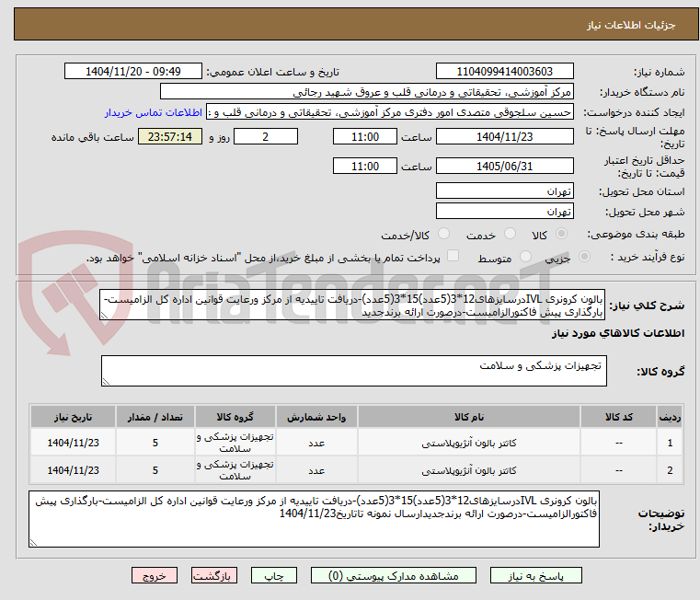Click the announcement date field 1404/11/20 - 09:49
Screen dimensions: 700x600
[133, 72]
